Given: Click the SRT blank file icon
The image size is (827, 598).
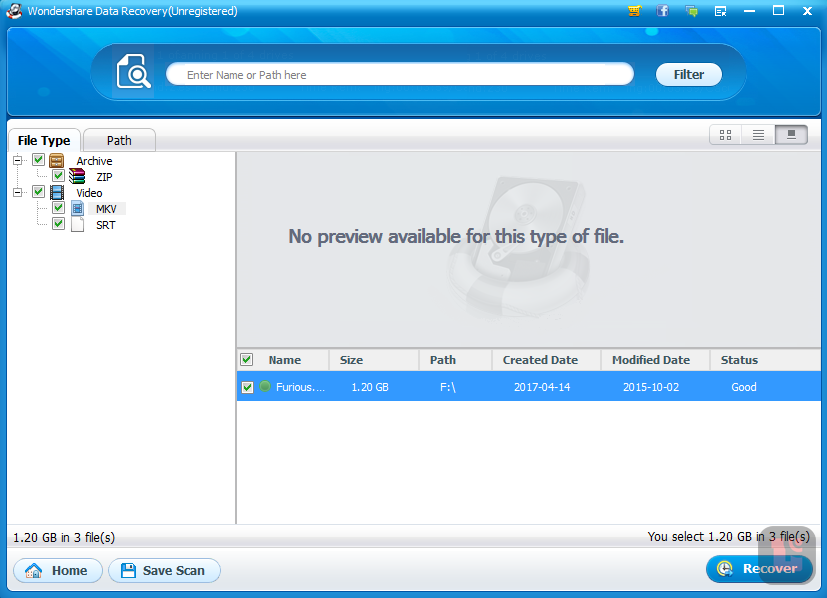Looking at the screenshot, I should pyautogui.click(x=78, y=225).
